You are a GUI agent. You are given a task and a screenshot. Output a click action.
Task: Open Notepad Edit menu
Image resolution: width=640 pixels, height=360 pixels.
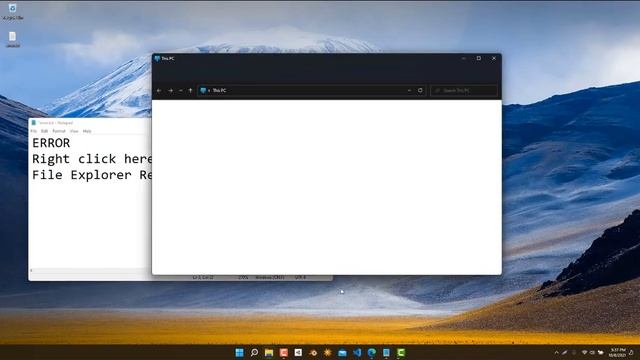click(x=44, y=131)
